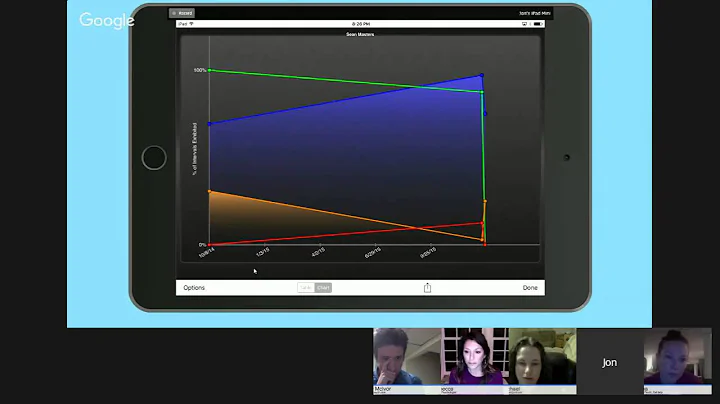Click green data point at 100% start
Viewport: 720px width, 404px height.
click(x=210, y=70)
